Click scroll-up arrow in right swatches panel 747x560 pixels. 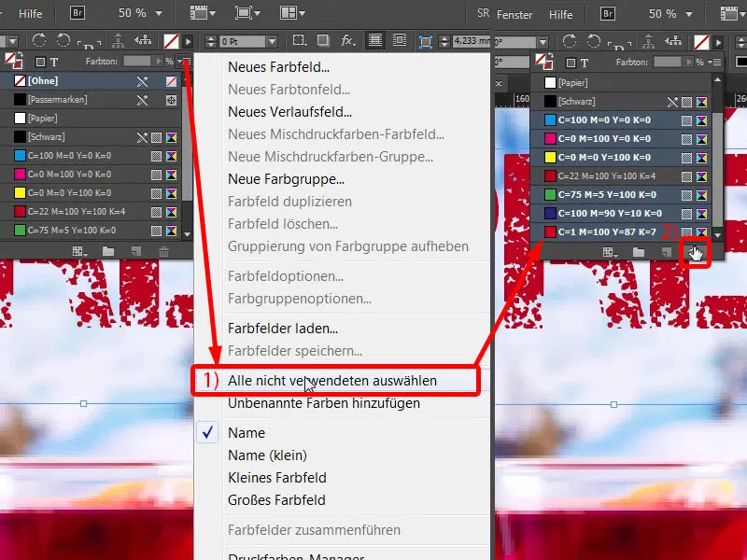(717, 79)
